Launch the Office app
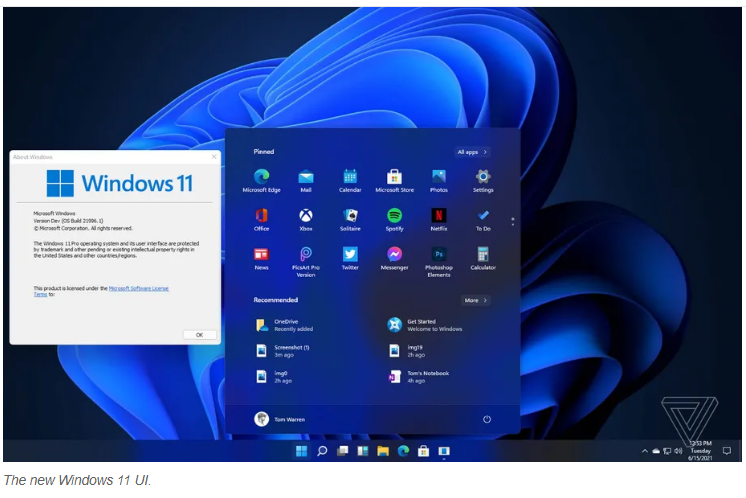The height and width of the screenshot is (498, 746). coord(261,219)
